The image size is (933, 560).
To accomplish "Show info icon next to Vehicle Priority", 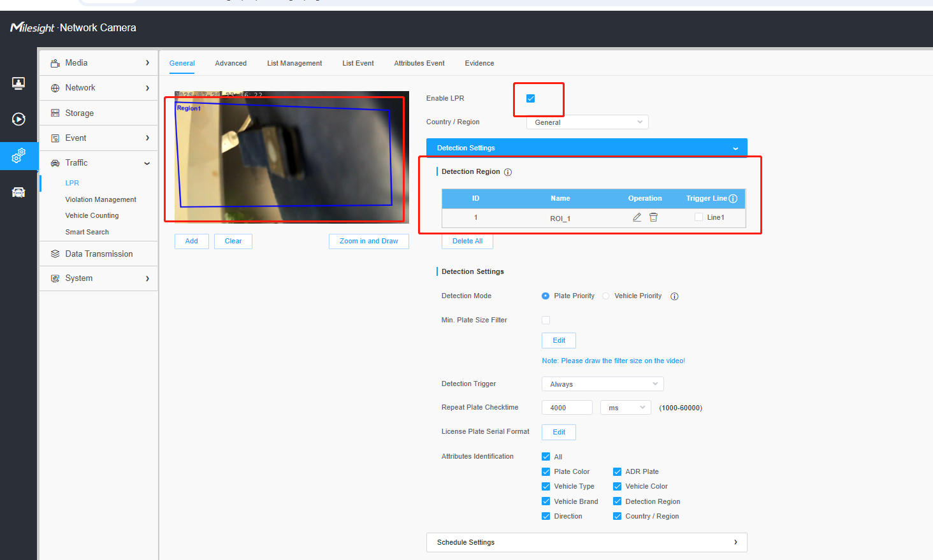I will pos(674,296).
